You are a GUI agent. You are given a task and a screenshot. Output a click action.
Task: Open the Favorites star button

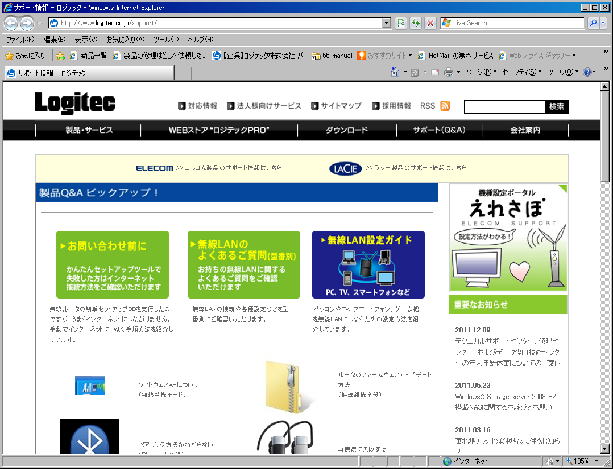[25, 56]
